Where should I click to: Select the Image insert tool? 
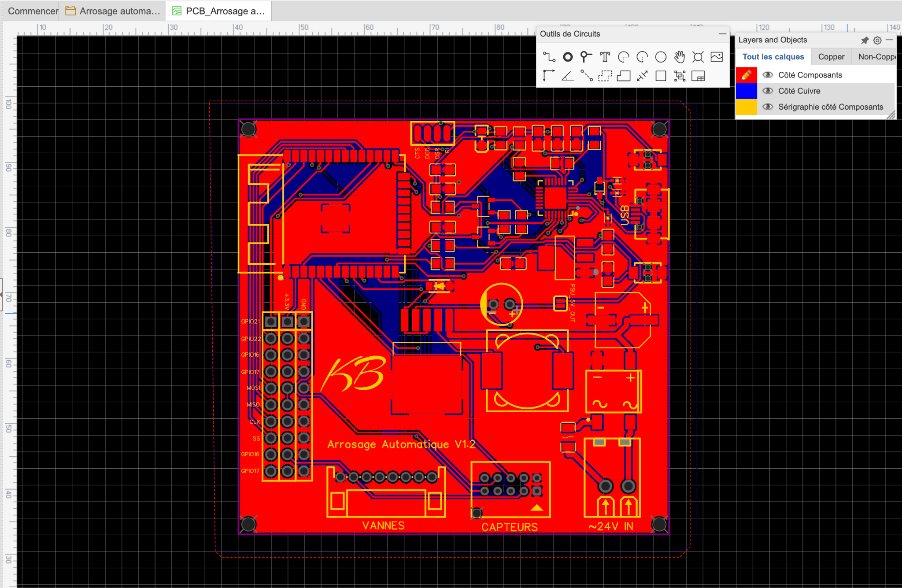717,57
